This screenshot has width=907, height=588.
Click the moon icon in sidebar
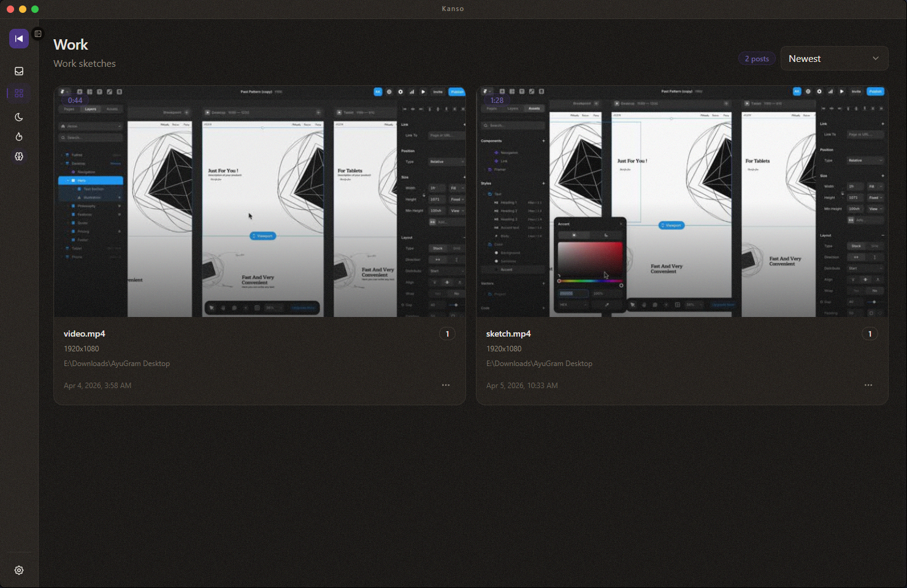[19, 117]
